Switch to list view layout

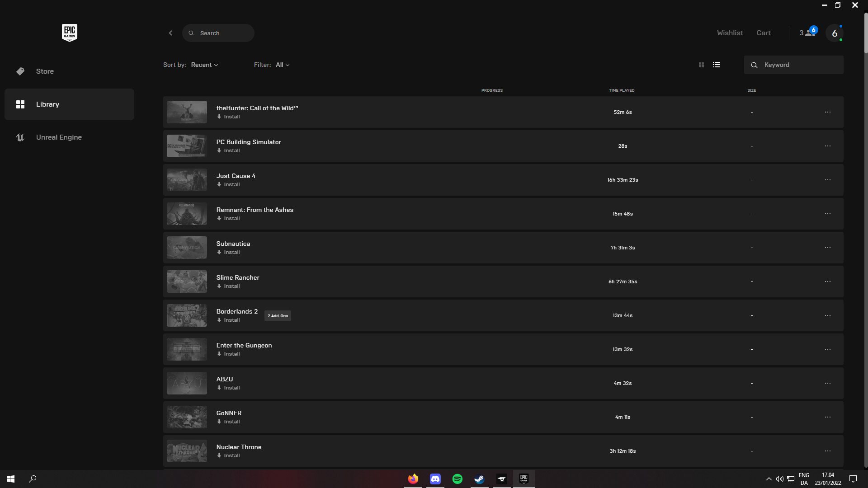pos(716,65)
